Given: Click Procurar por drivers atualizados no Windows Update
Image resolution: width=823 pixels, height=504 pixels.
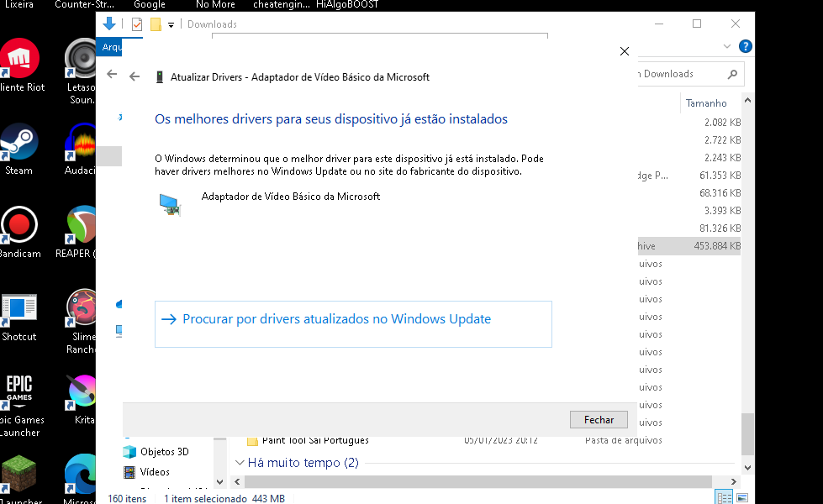Looking at the screenshot, I should (x=353, y=324).
